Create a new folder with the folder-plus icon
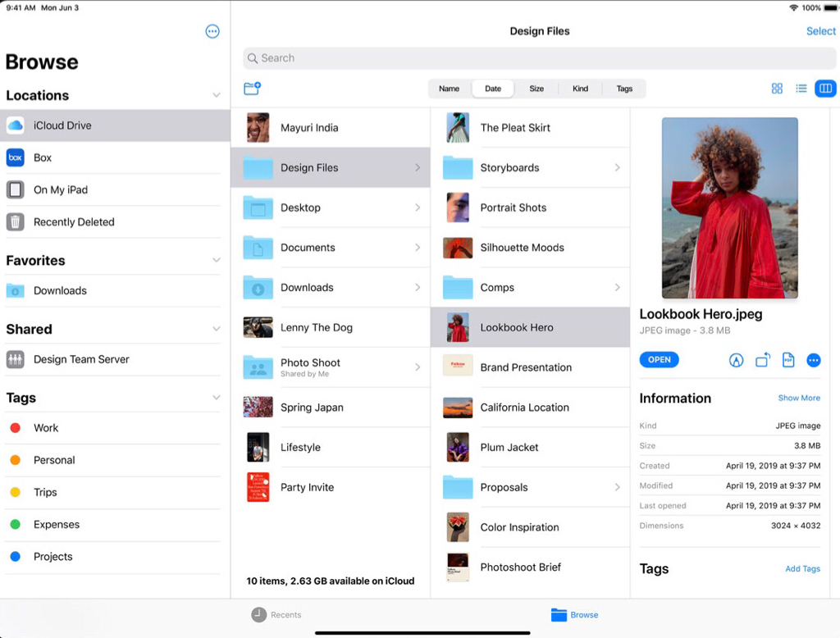 click(252, 89)
